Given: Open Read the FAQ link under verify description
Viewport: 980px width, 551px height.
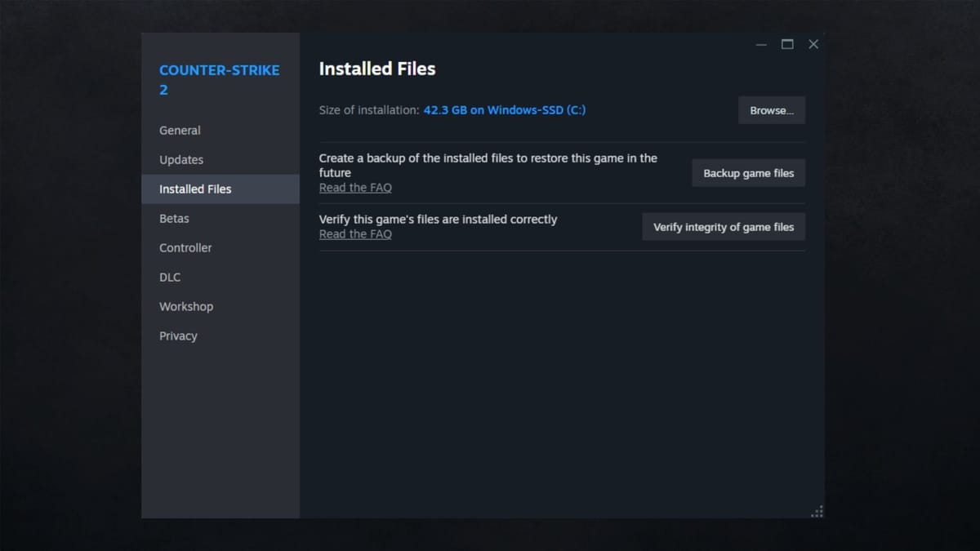Looking at the screenshot, I should pos(355,234).
